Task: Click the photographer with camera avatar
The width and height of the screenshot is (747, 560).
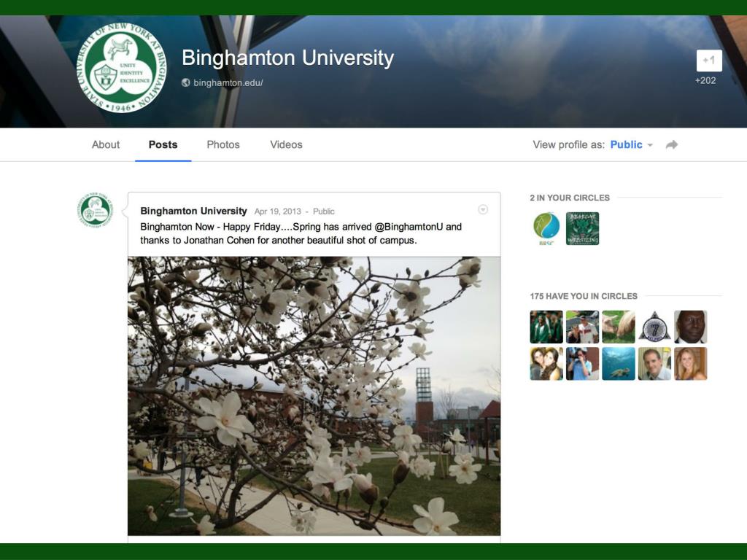Action: pyautogui.click(x=582, y=363)
